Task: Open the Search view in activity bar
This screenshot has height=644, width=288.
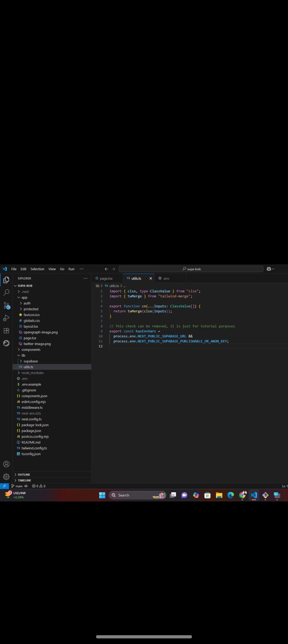Action: point(6,293)
